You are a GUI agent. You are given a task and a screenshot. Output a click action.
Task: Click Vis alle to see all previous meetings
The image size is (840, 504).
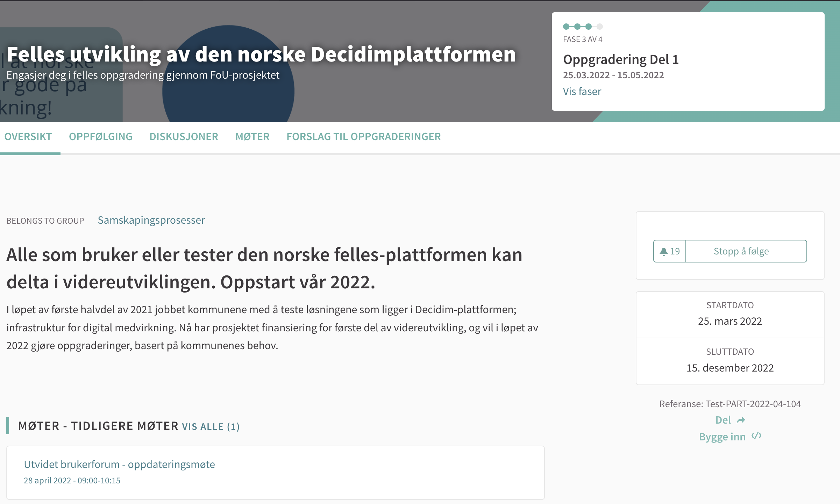[x=210, y=426]
